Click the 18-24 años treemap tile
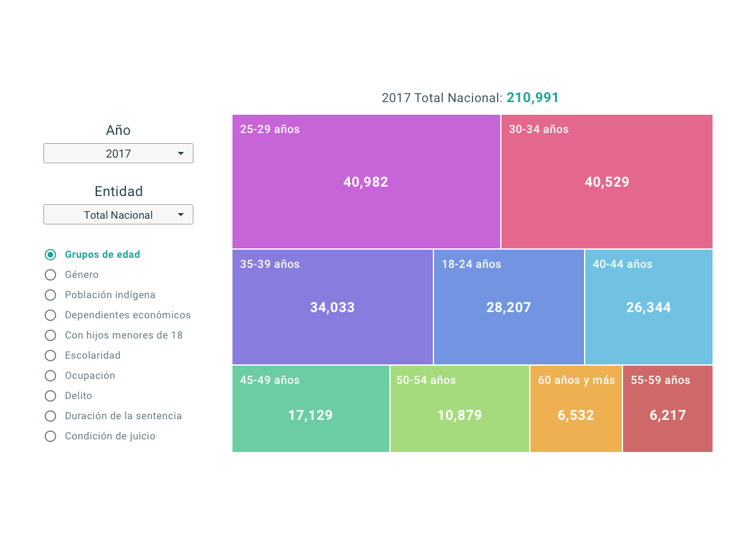The height and width of the screenshot is (539, 756). (508, 307)
